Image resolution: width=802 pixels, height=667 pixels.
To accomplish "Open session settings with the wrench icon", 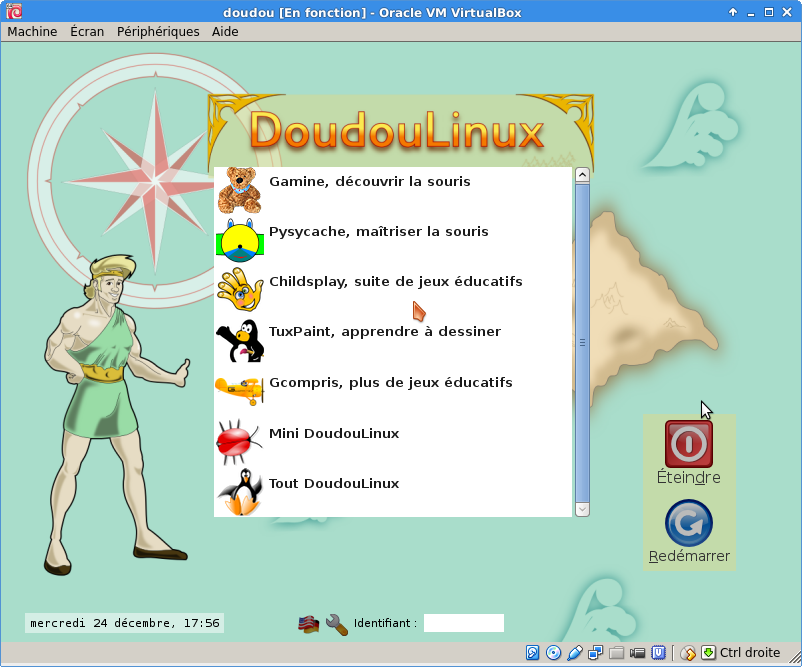I will pyautogui.click(x=337, y=625).
